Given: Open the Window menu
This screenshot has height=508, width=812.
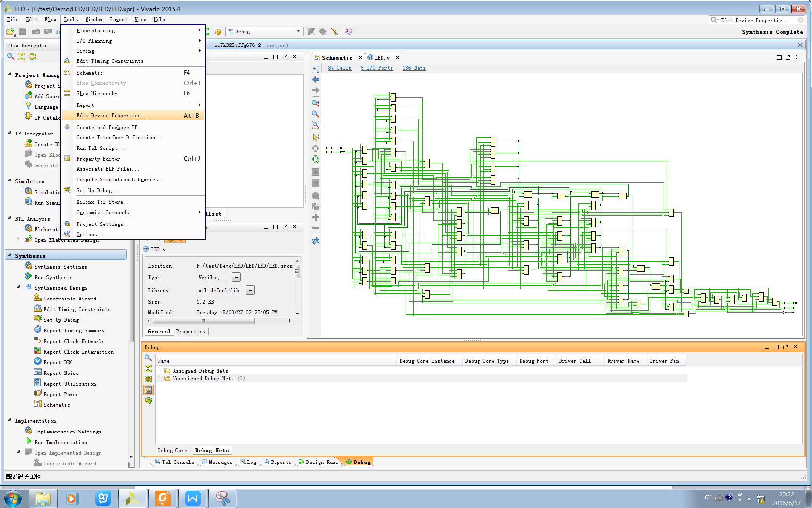Looking at the screenshot, I should click(x=94, y=19).
